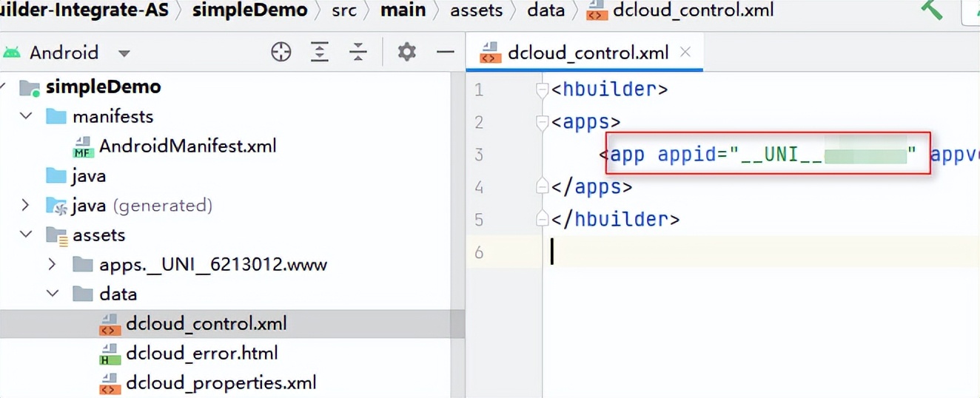Click the assets breadcrumb in navigation bar
This screenshot has height=398, width=980.
click(x=476, y=10)
